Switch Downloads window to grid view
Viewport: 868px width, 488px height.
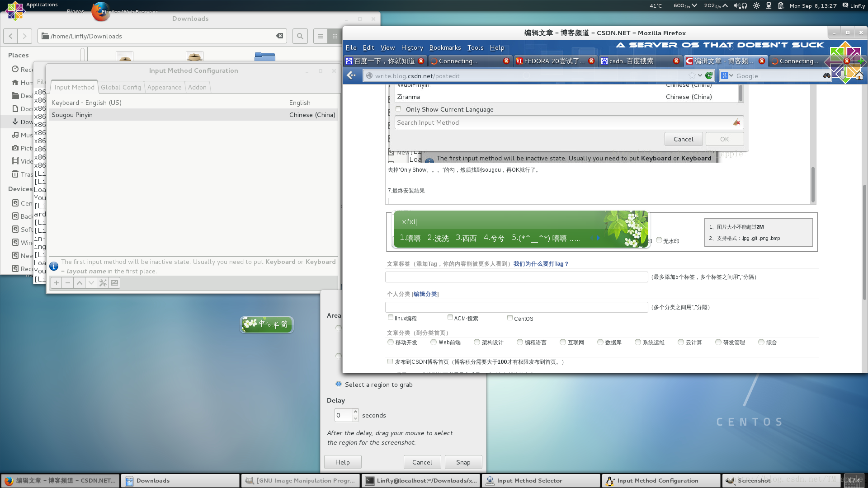point(335,36)
